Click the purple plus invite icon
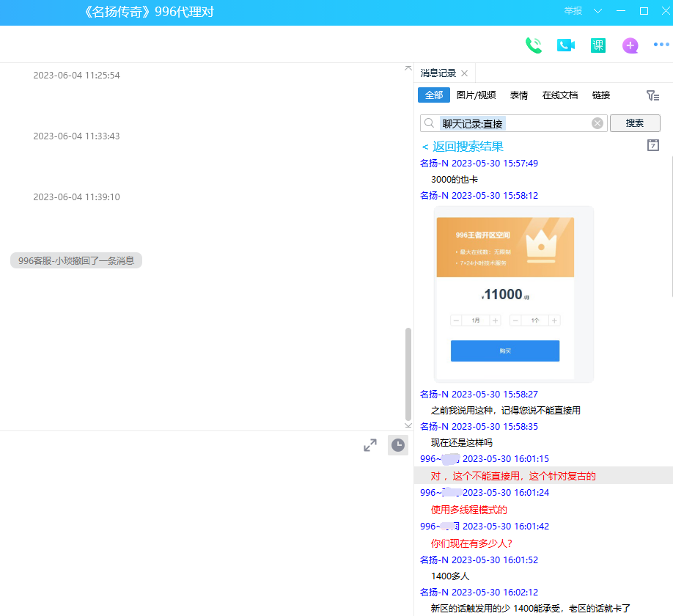Image resolution: width=673 pixels, height=616 pixels. 630,45
